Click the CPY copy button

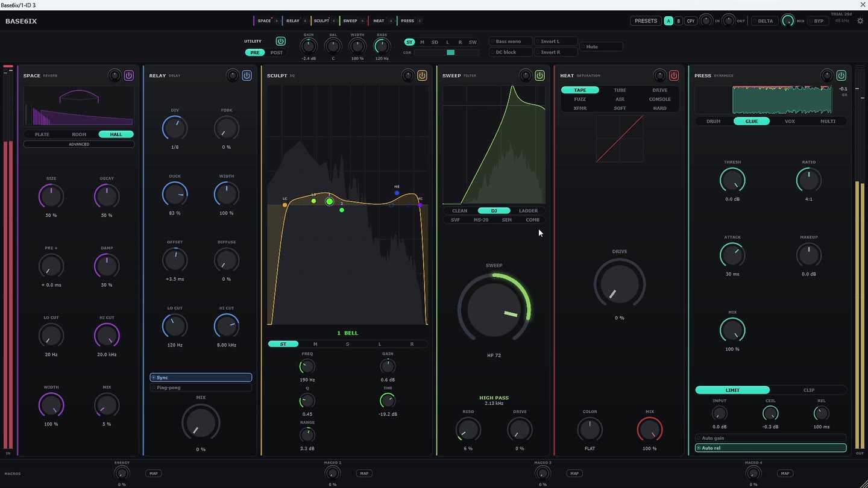(x=691, y=21)
